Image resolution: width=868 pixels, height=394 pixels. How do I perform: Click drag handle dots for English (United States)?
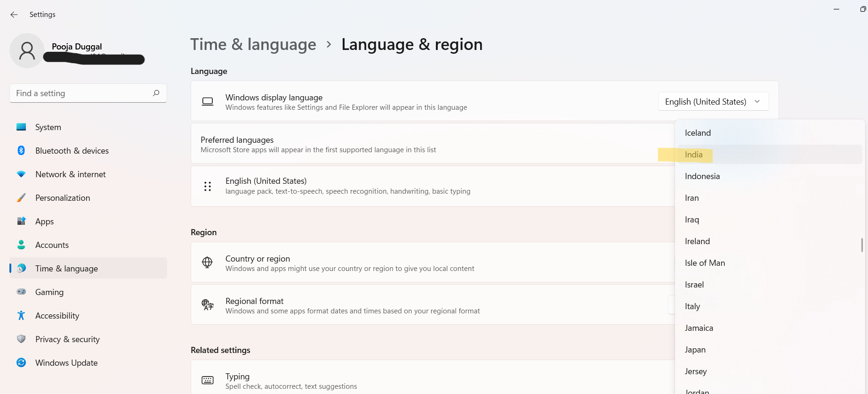click(x=208, y=186)
